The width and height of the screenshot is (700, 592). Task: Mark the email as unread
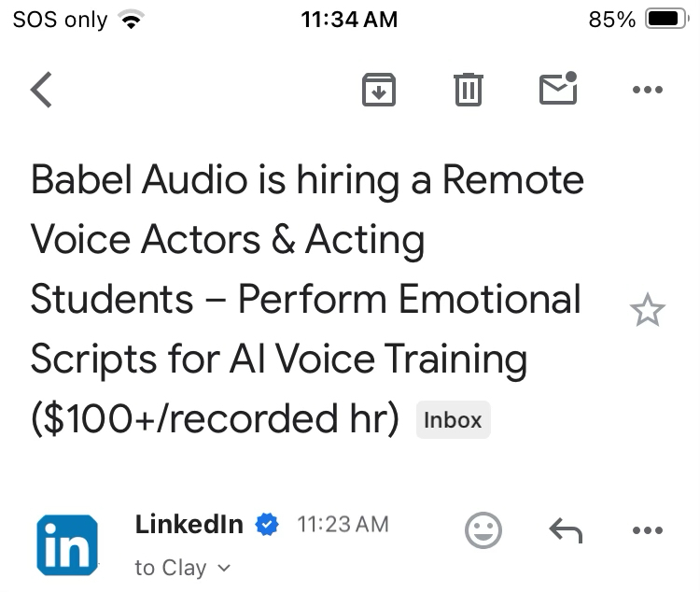558,90
